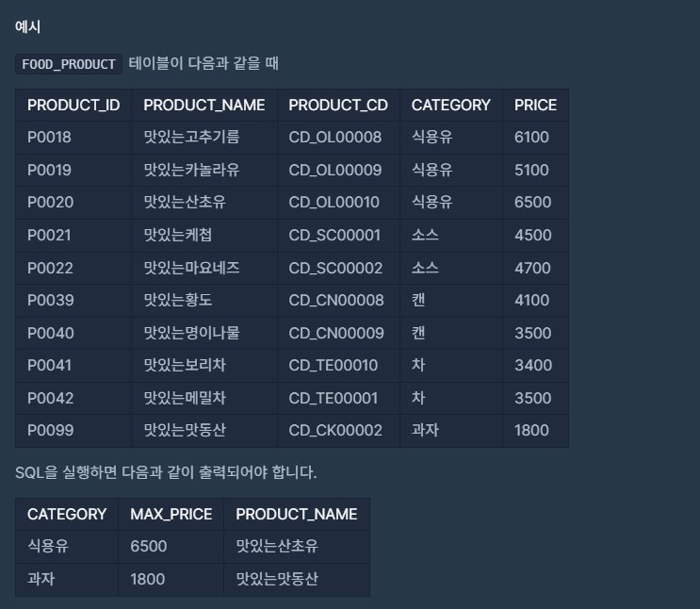Select the CD_CN00009 cell
The height and width of the screenshot is (609, 700).
coord(338,333)
